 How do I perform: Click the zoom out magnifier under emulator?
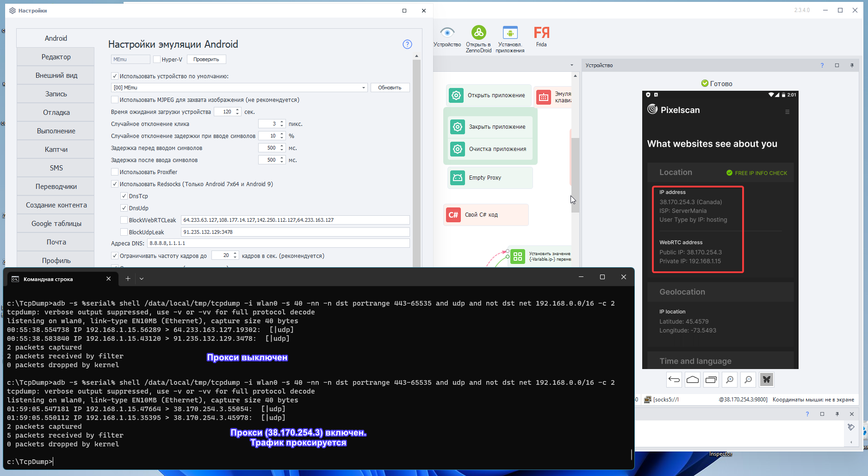(x=748, y=380)
